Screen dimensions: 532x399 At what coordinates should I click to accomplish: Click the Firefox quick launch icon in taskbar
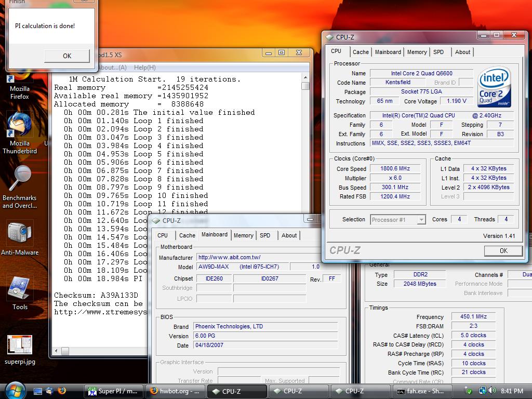(x=62, y=391)
